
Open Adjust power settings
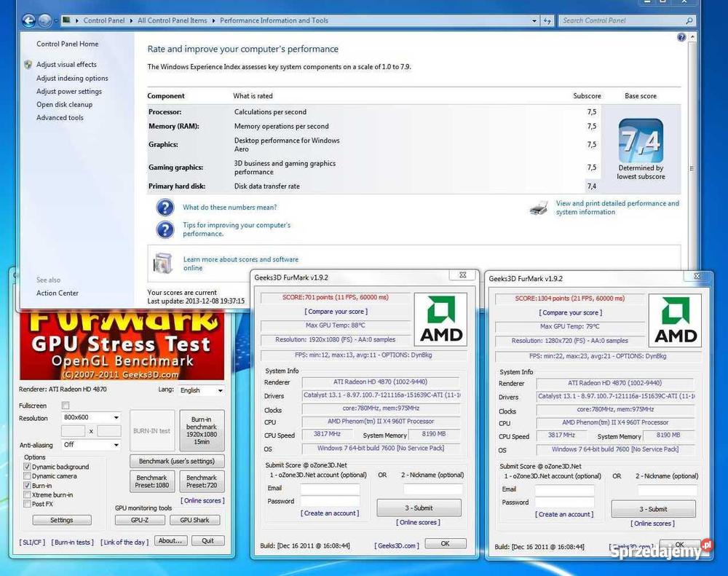(x=68, y=92)
